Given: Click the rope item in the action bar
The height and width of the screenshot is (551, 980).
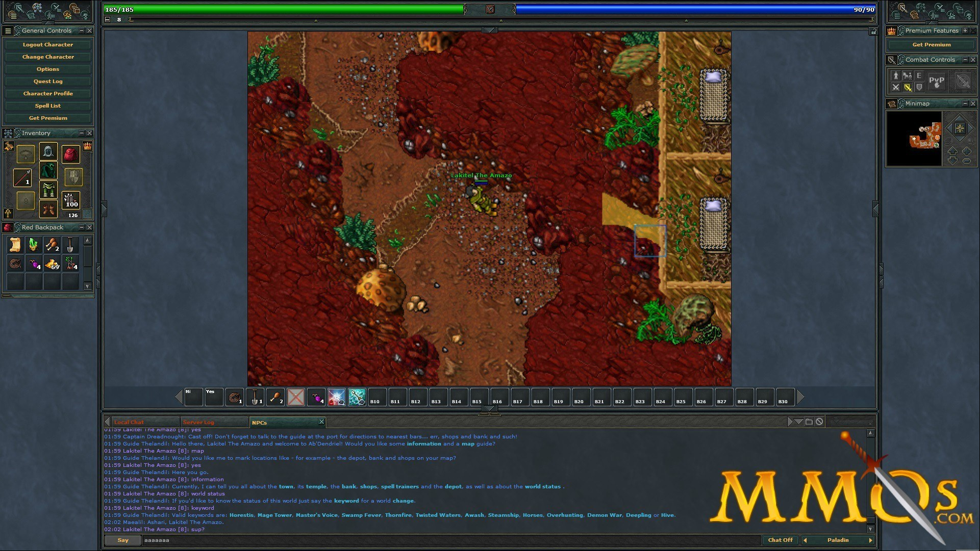Looking at the screenshot, I should 234,397.
